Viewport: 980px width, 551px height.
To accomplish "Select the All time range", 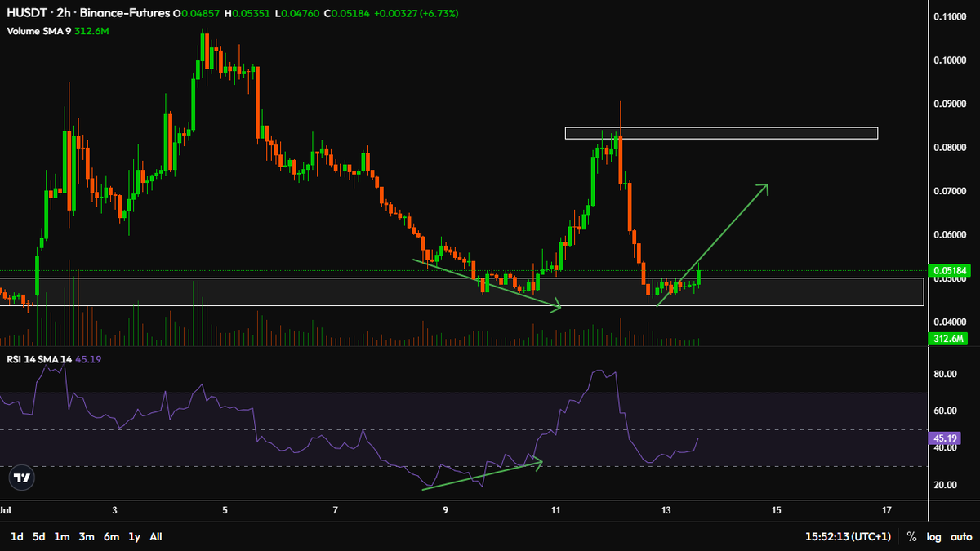I will pyautogui.click(x=156, y=536).
